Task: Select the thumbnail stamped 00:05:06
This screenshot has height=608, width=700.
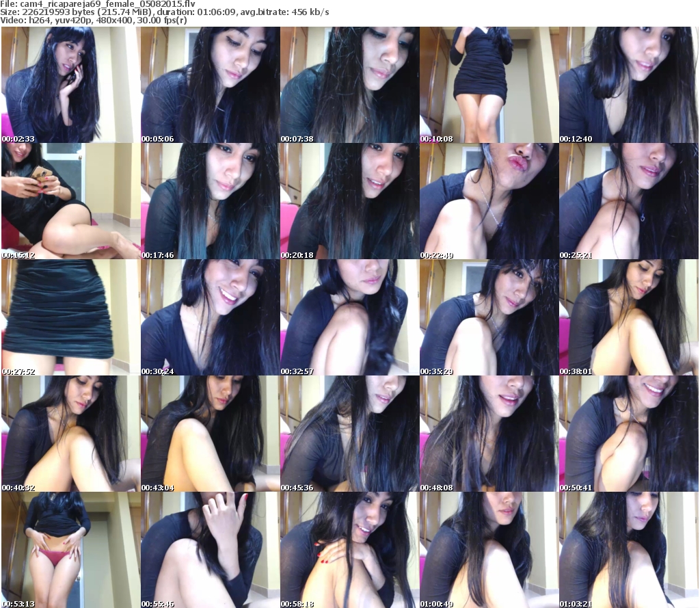Action: 211,85
